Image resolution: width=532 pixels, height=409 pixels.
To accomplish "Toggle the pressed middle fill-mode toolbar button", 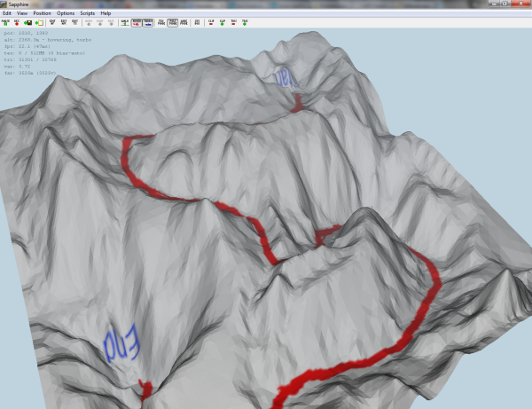I will 173,22.
